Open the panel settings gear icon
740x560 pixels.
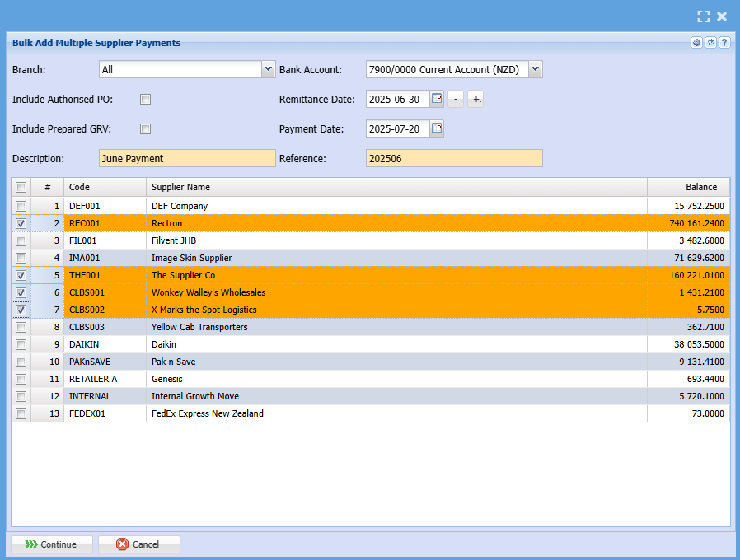[696, 43]
